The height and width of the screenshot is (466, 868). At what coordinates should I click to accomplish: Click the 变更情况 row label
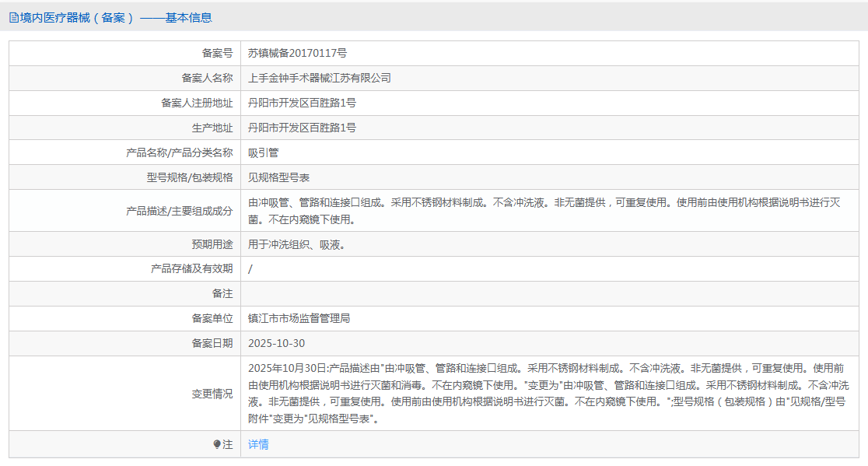pyautogui.click(x=212, y=394)
